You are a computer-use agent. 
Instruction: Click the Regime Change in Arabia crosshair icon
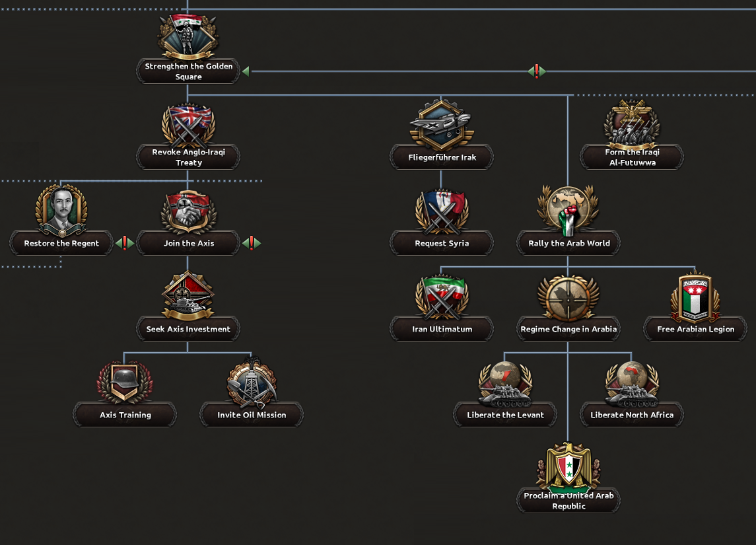[568, 297]
